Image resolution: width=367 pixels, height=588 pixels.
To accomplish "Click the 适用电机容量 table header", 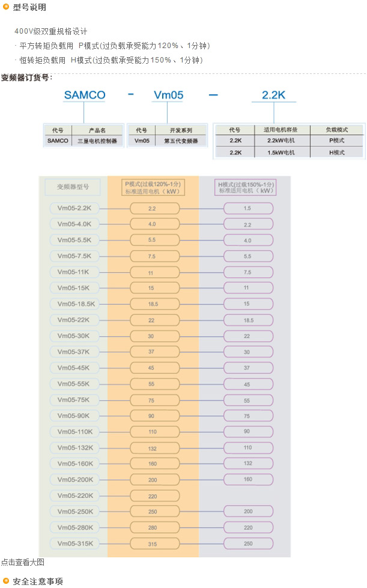I will 281,130.
